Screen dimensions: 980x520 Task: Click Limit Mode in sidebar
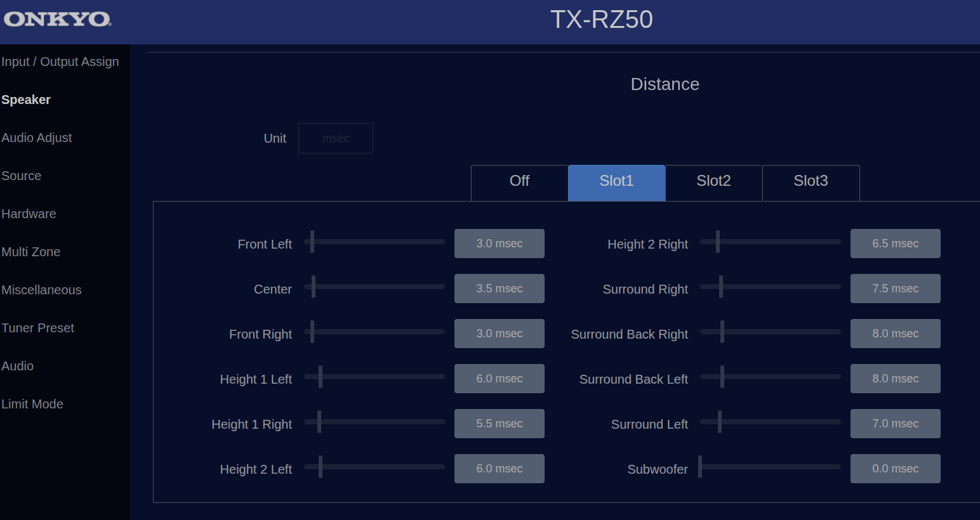tap(32, 404)
